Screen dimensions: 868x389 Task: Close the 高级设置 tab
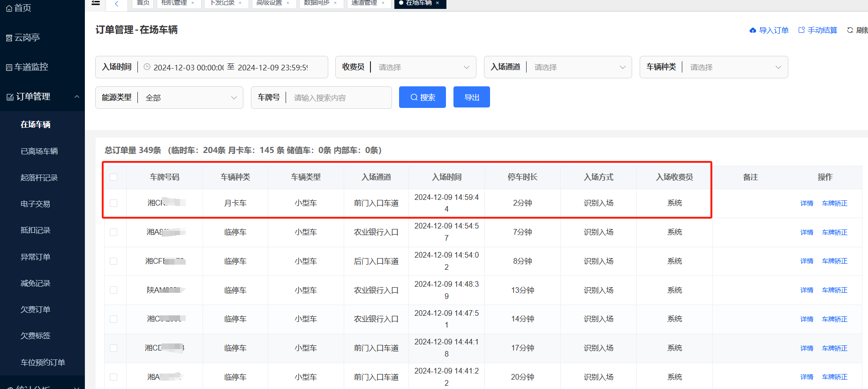click(288, 3)
